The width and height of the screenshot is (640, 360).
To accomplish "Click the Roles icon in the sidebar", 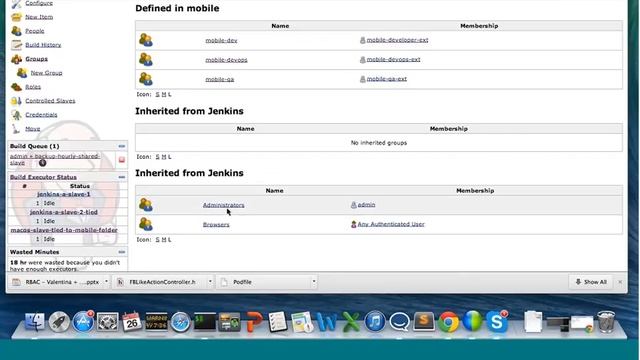I will pos(16,87).
